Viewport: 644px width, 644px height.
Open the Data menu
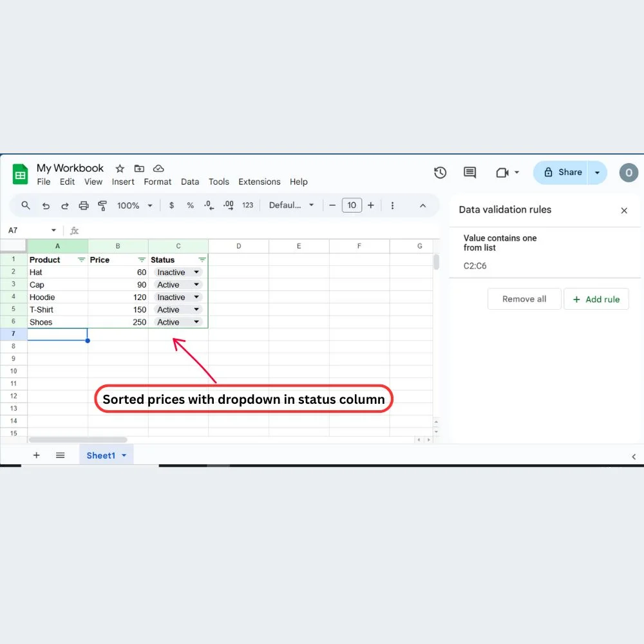[190, 182]
